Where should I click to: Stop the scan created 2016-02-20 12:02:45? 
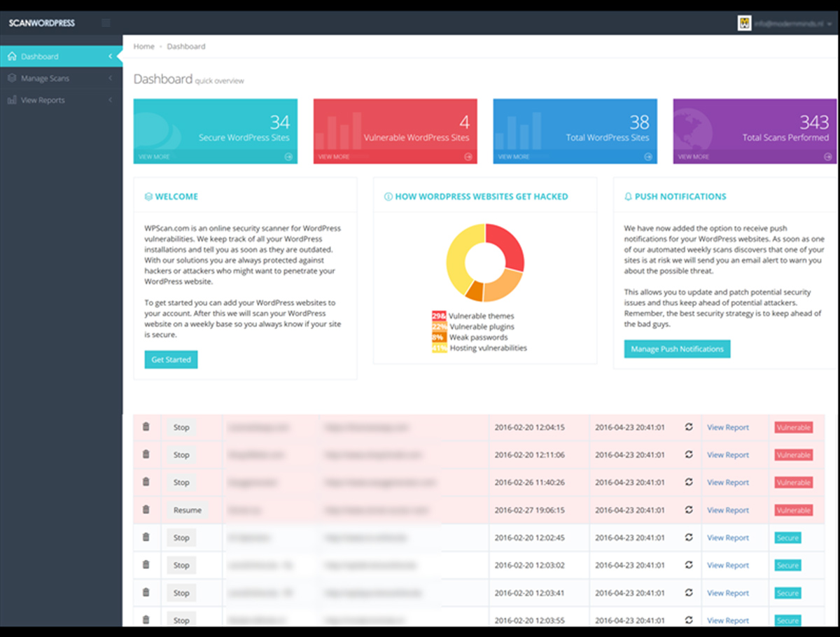[x=181, y=538]
